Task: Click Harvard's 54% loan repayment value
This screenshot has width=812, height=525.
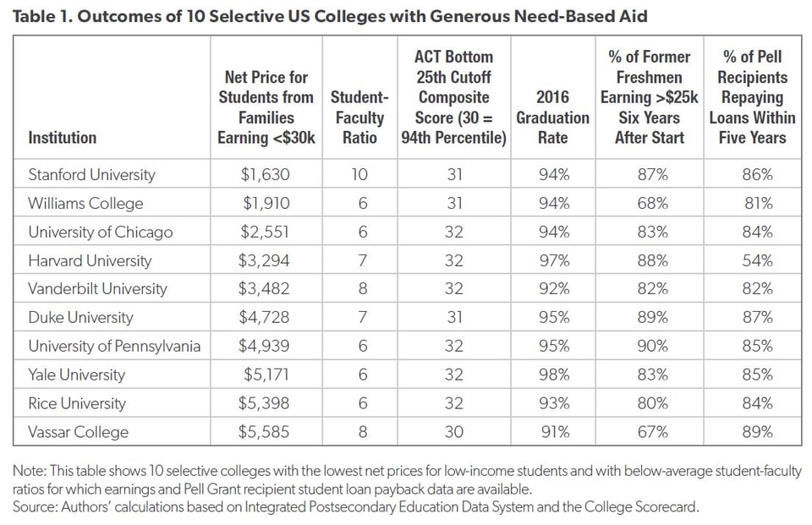Action: click(756, 260)
